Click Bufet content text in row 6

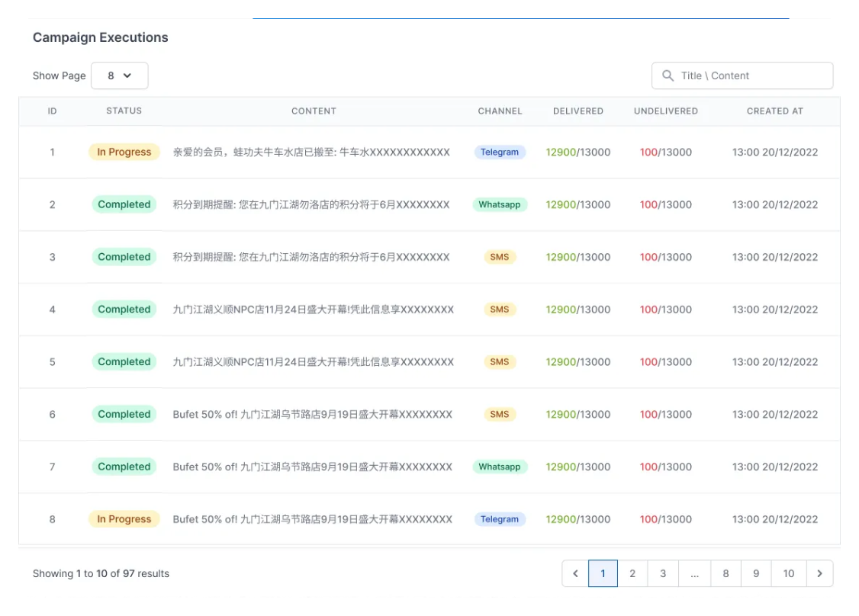313,415
